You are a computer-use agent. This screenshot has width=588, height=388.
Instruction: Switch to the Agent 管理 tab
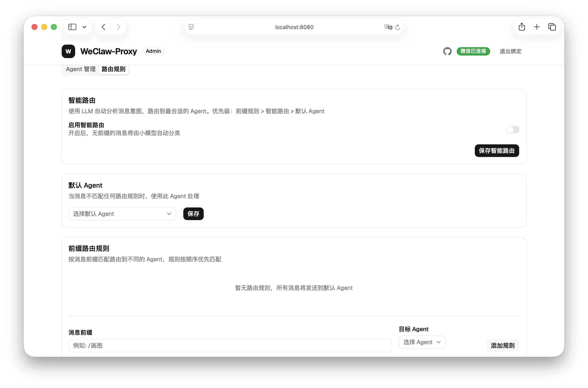[81, 69]
